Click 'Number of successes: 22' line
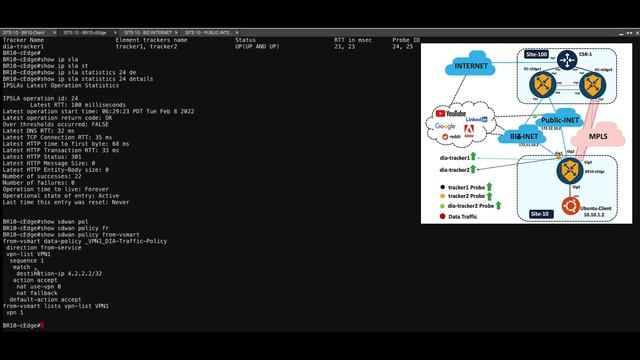The height and width of the screenshot is (360, 640). (42, 176)
